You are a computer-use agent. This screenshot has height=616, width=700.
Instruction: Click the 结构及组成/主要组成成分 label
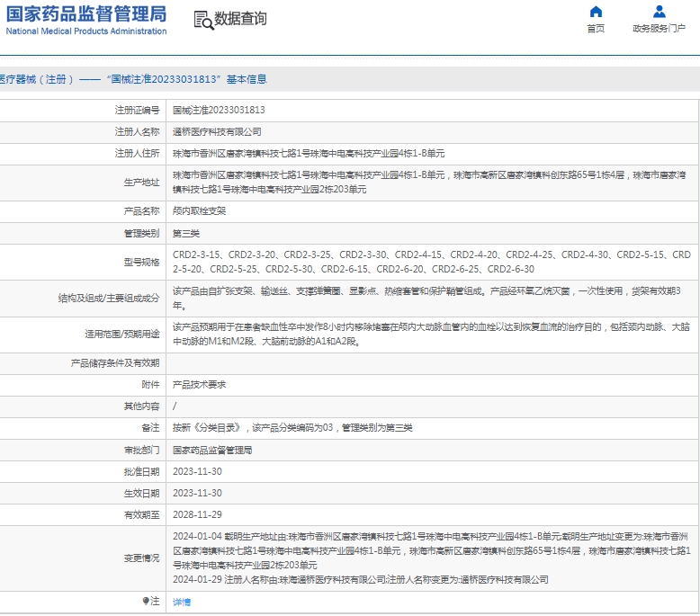[109, 299]
